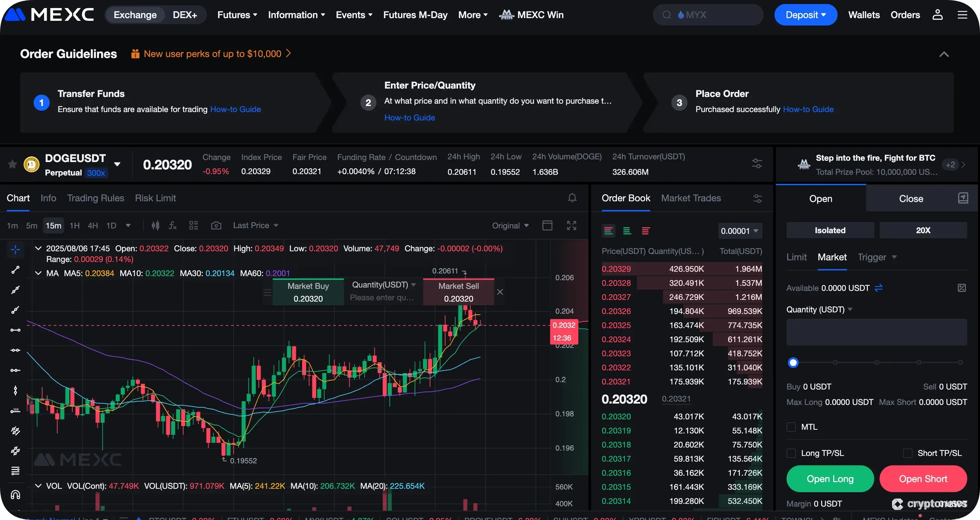980x520 pixels.
Task: Open the candlestick chart style icon
Action: coord(155,225)
